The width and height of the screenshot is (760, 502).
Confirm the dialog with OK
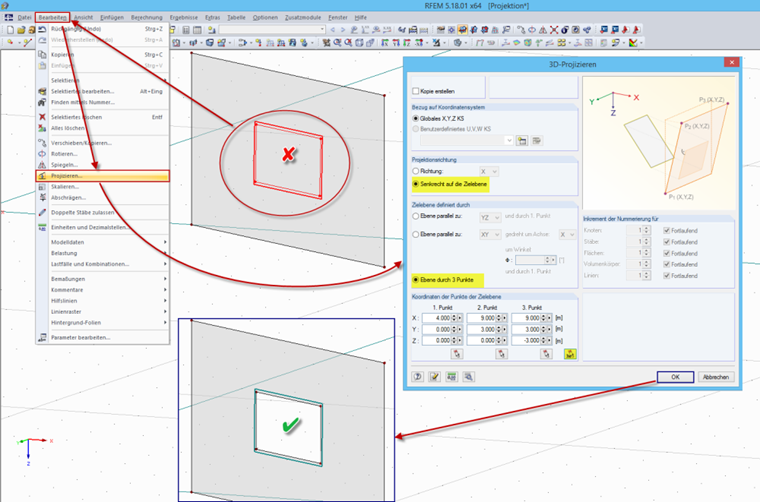pos(675,377)
